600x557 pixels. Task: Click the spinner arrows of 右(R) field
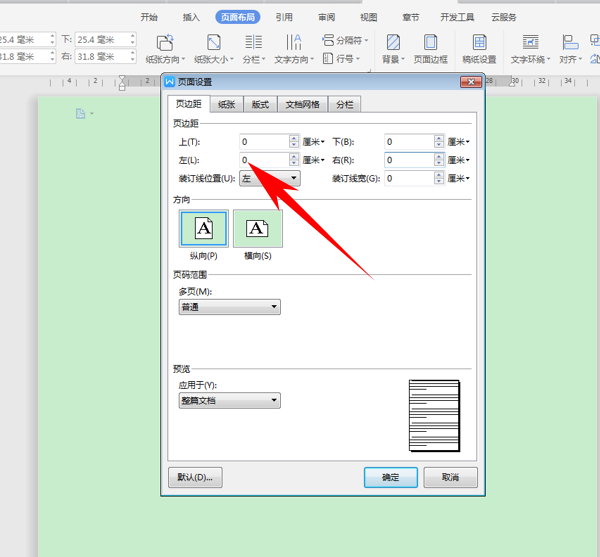pos(439,160)
